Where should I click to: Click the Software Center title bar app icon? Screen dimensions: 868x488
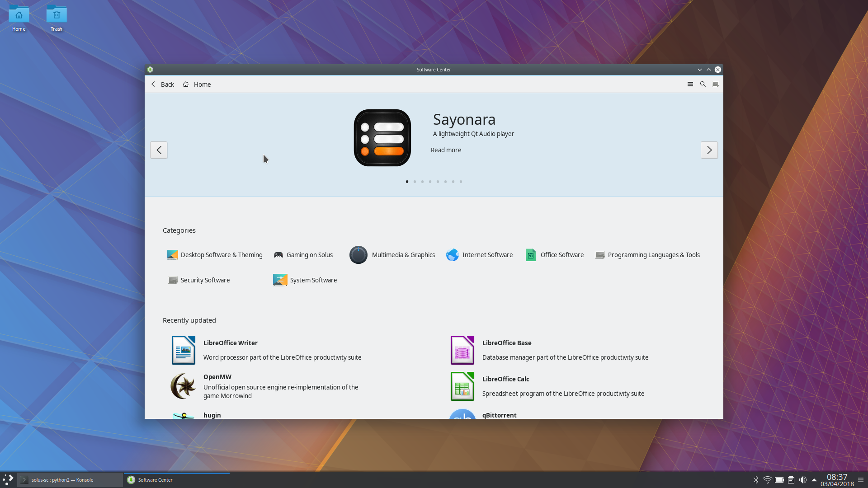pos(150,70)
